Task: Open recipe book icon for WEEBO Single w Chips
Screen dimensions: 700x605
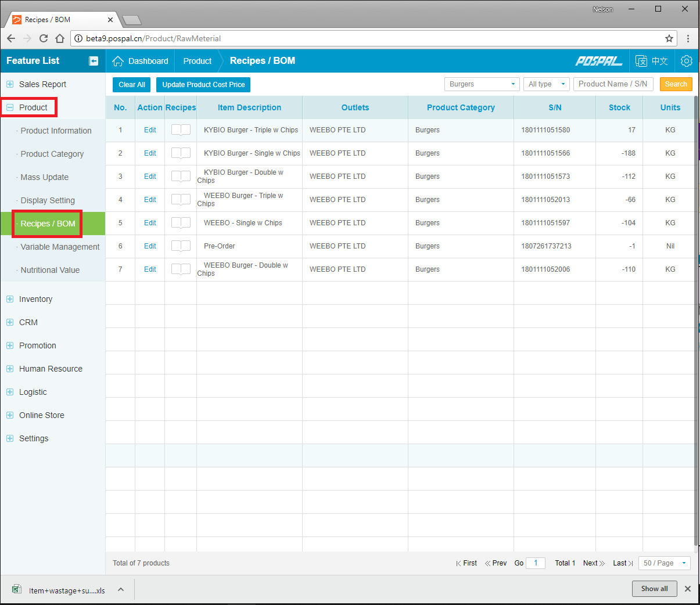Action: pyautogui.click(x=181, y=223)
